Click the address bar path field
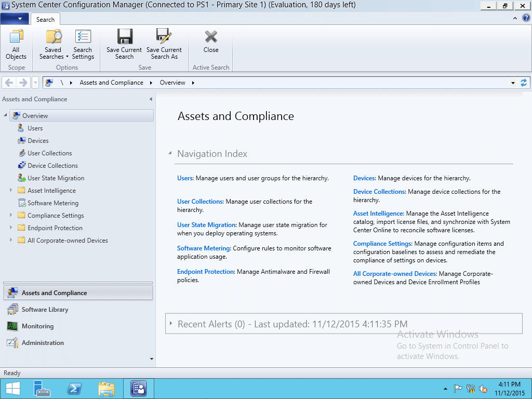This screenshot has height=399, width=532. click(338, 83)
